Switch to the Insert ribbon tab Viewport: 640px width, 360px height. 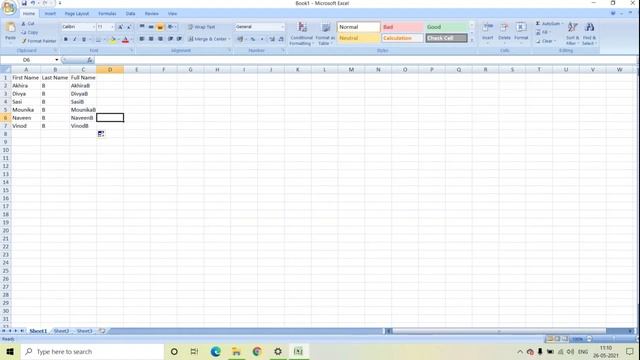50,13
